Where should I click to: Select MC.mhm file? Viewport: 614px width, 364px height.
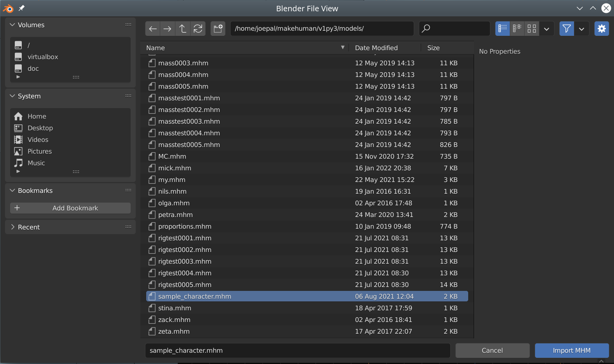click(307, 156)
